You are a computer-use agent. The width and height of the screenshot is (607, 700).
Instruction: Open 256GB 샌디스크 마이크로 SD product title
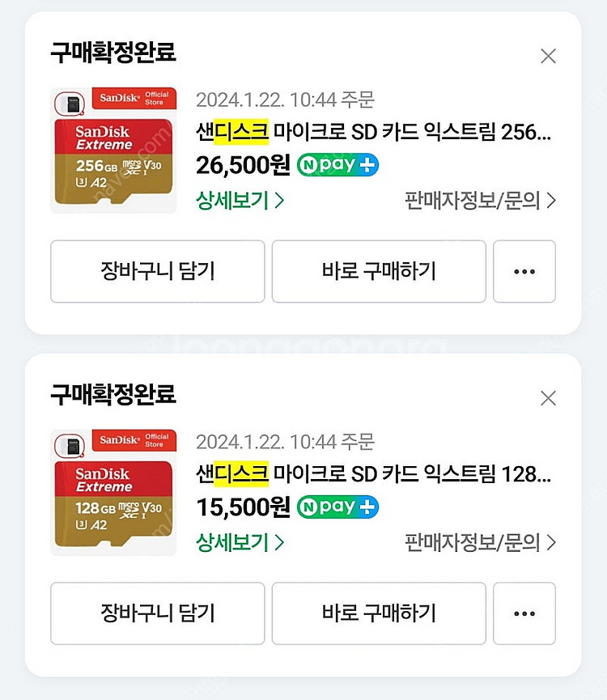pyautogui.click(x=374, y=132)
